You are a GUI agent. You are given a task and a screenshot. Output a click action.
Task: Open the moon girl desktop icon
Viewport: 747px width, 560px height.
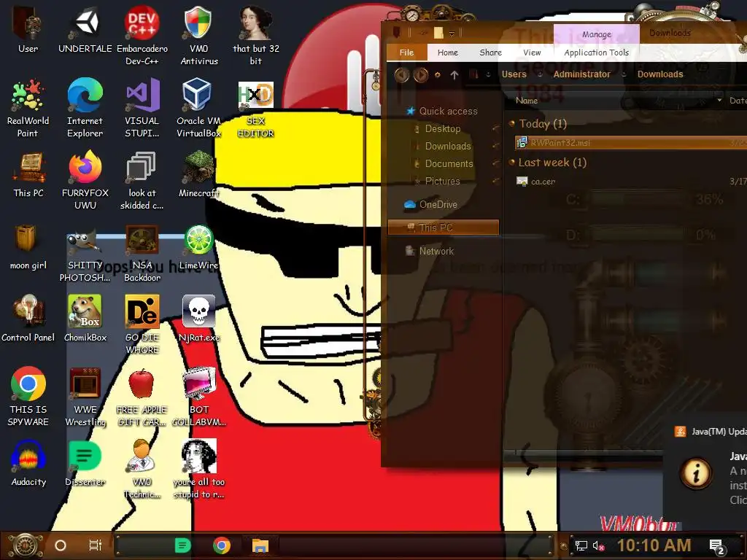coord(28,246)
